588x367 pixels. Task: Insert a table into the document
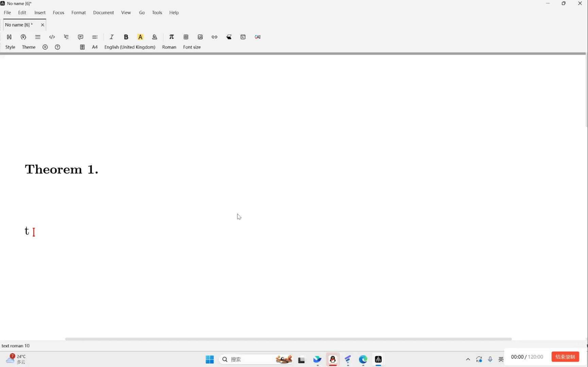pos(186,37)
